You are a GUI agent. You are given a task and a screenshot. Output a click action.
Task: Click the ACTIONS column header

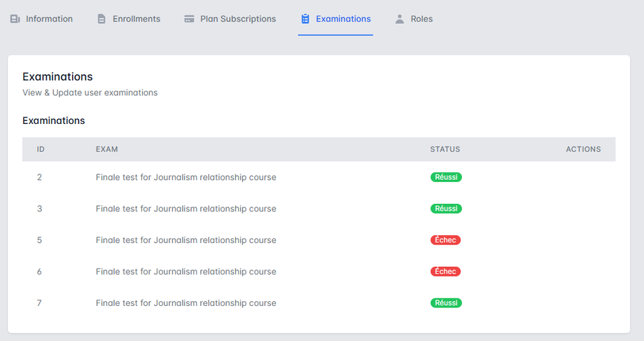pos(583,149)
